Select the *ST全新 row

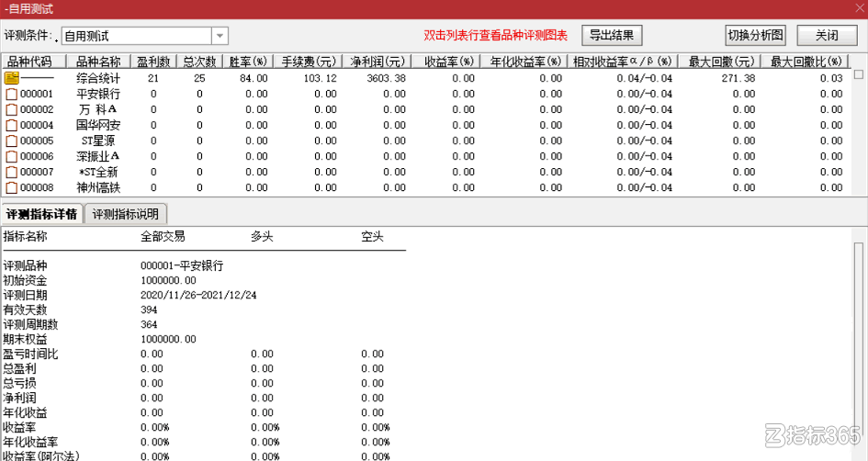(426, 172)
